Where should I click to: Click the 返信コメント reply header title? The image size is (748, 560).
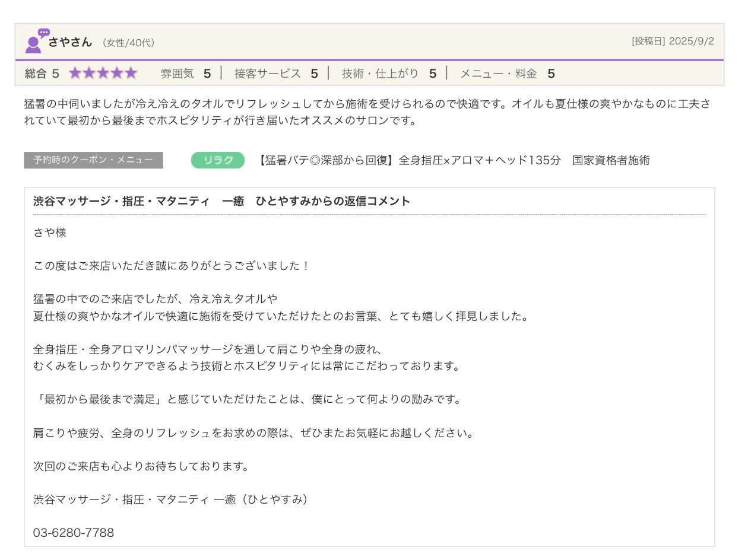(x=221, y=201)
